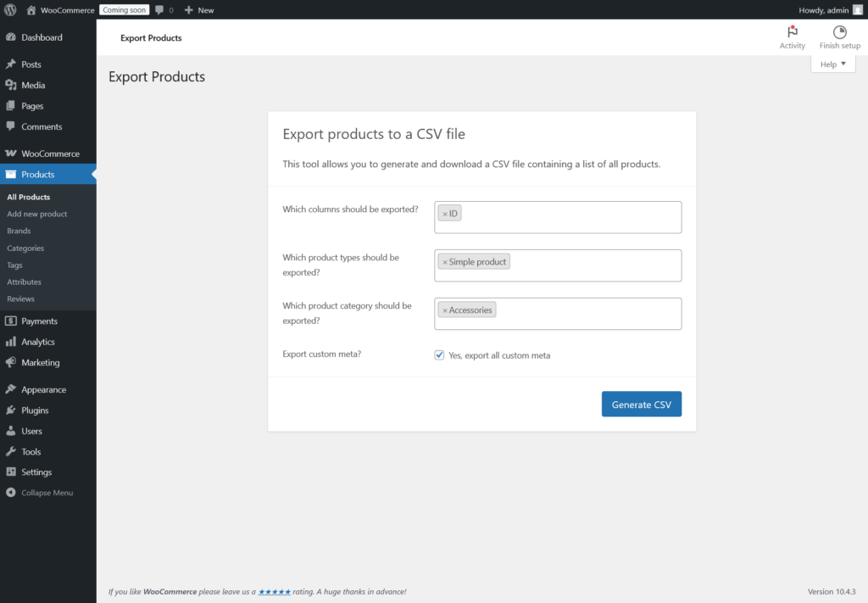Open the '+ New' admin bar menu

(199, 9)
